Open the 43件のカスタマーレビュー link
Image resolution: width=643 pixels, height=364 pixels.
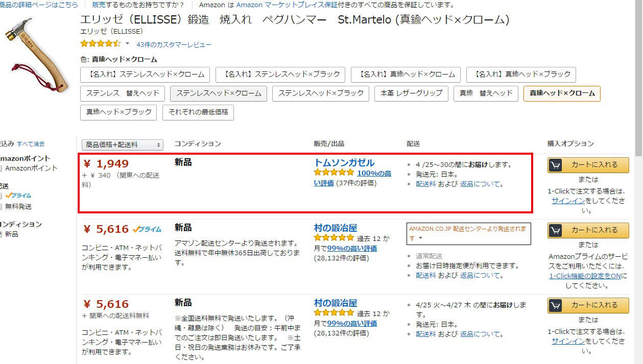[174, 45]
